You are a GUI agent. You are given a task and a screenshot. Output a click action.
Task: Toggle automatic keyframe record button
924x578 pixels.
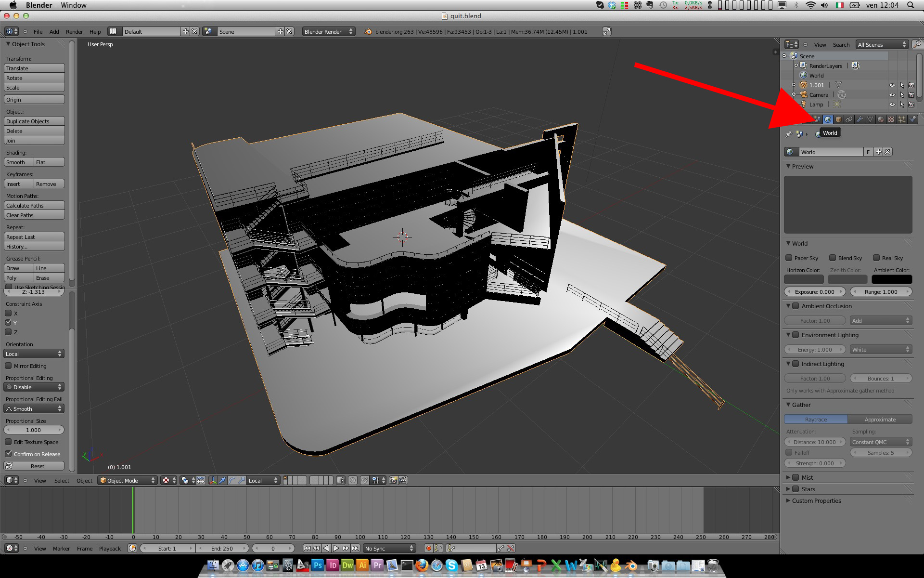pos(428,548)
